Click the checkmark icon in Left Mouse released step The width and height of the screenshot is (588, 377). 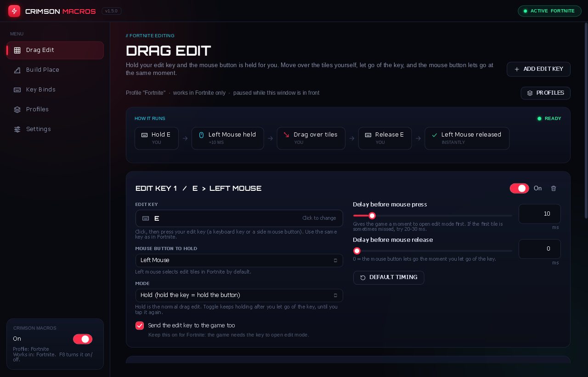(434, 135)
